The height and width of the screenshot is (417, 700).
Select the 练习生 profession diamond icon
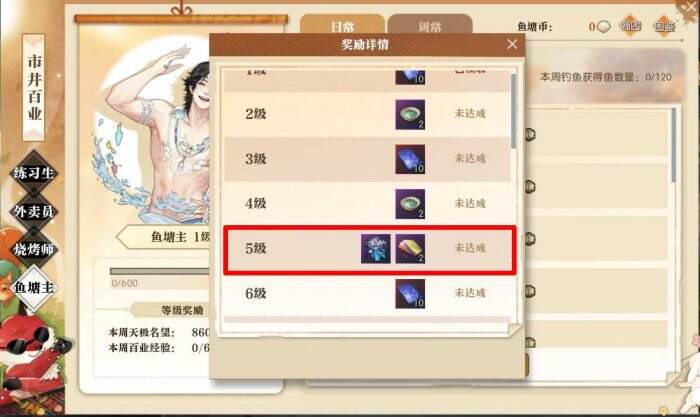pyautogui.click(x=34, y=173)
